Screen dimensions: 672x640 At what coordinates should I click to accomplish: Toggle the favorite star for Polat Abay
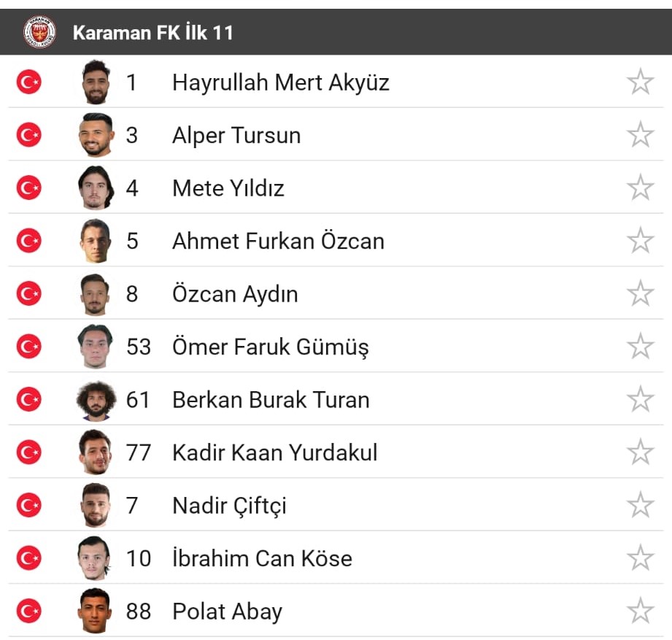[x=641, y=610]
